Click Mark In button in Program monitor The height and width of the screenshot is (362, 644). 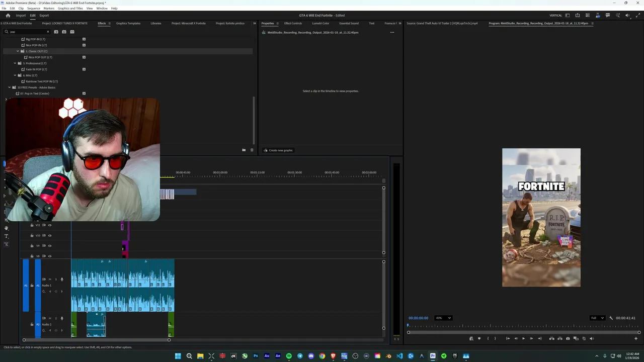tap(488, 338)
